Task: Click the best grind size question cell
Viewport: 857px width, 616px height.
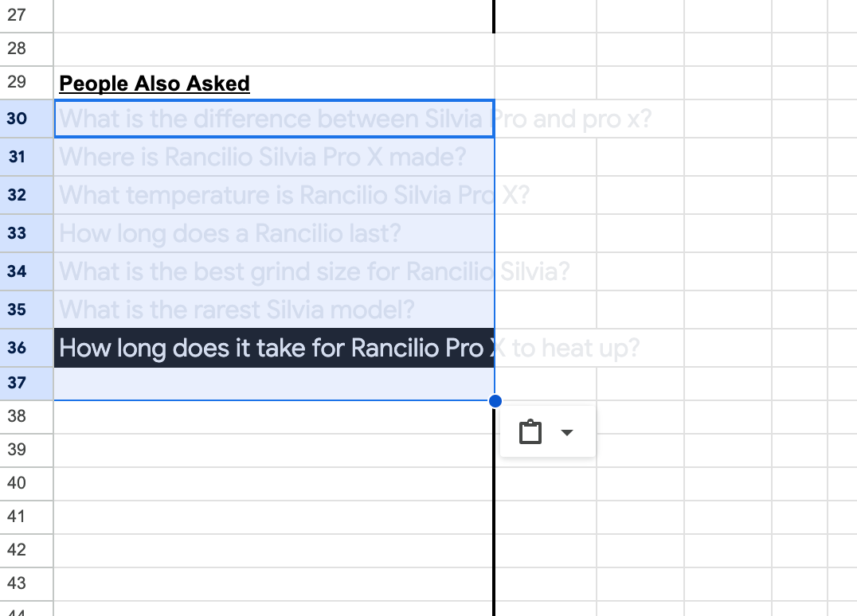Action: [x=274, y=271]
